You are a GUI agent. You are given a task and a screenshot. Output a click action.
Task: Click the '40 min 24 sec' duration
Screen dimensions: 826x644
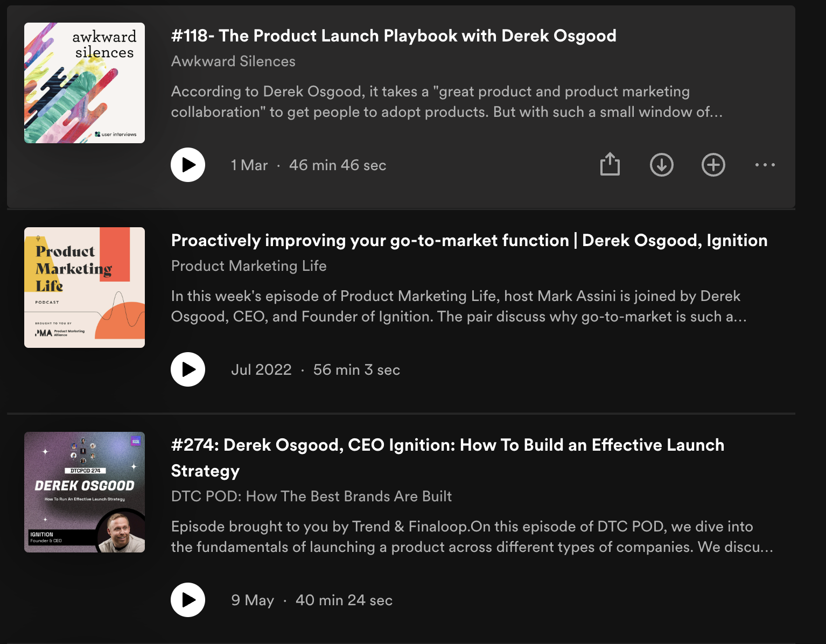[x=344, y=600]
